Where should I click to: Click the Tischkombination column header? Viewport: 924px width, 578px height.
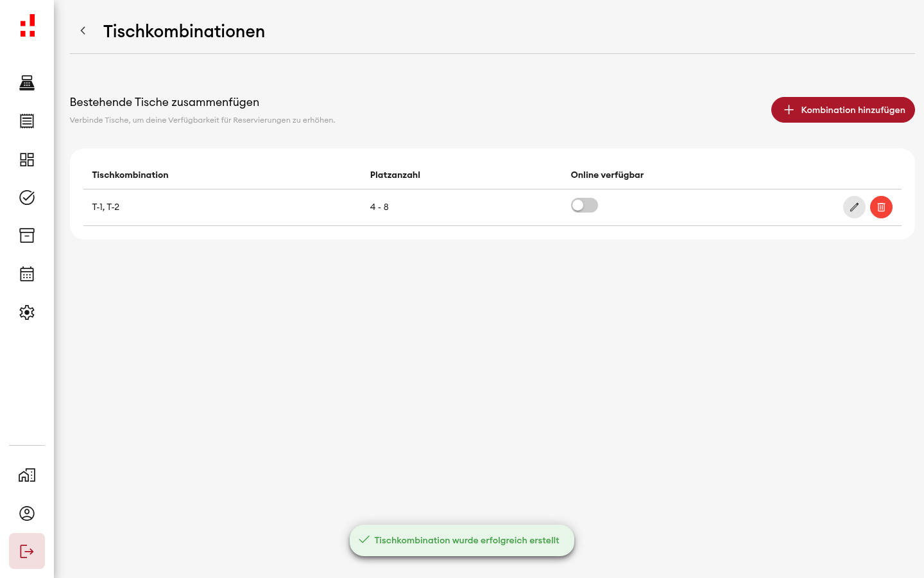point(130,175)
